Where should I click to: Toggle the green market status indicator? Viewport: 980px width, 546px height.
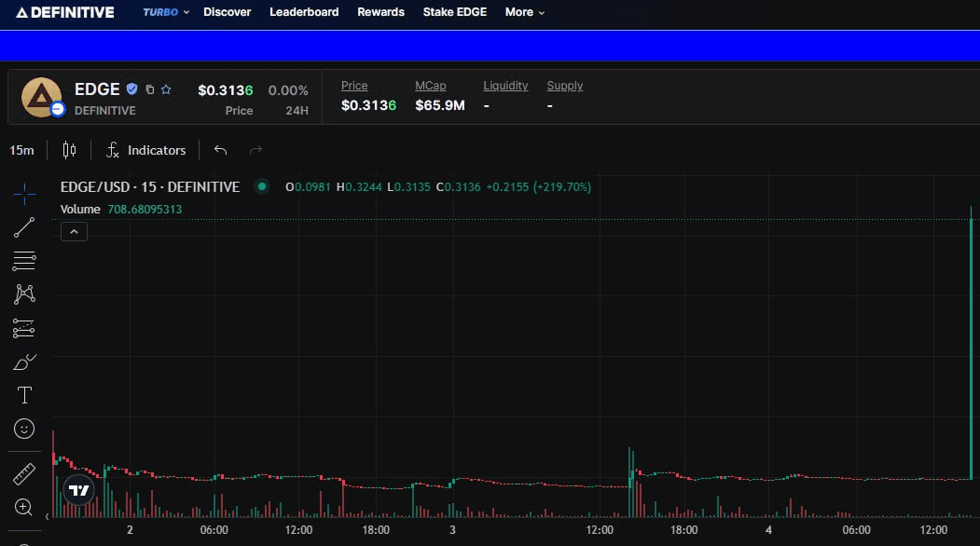point(262,186)
